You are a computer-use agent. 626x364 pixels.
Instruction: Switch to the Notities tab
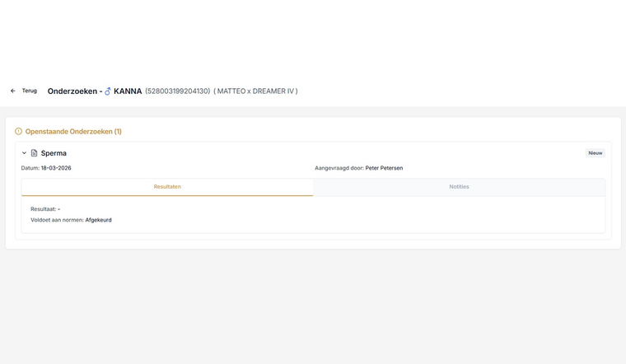click(459, 187)
